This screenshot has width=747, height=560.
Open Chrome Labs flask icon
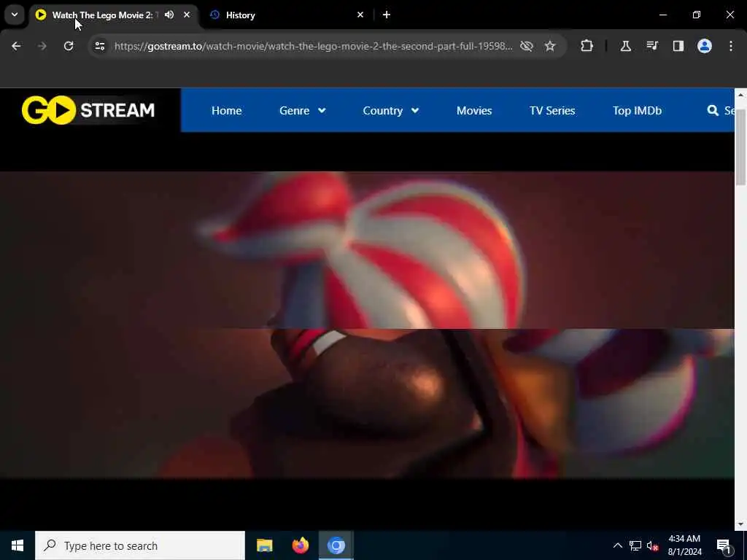625,46
